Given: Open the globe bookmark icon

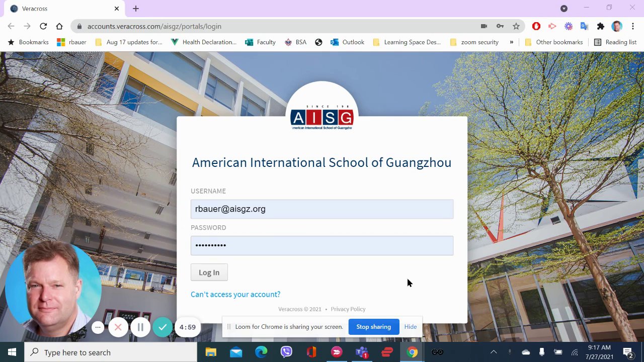Looking at the screenshot, I should 318,42.
